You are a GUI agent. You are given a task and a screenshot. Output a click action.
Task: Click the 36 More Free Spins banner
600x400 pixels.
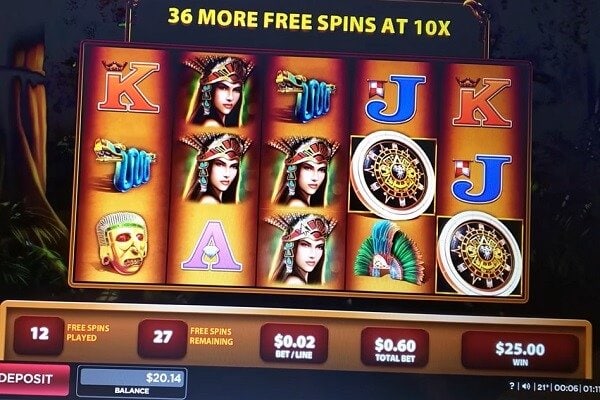[x=309, y=22]
